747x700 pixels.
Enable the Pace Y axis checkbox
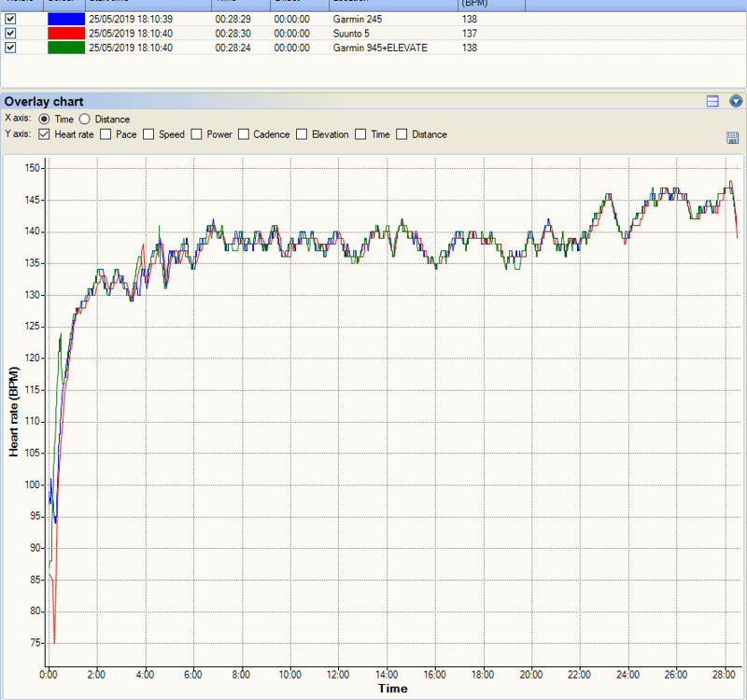(x=106, y=134)
